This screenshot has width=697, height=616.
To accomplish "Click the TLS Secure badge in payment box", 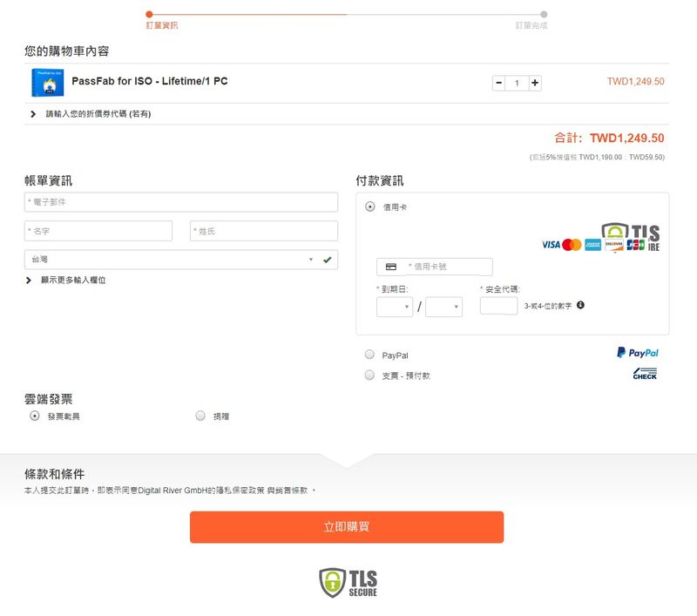I will point(631,236).
